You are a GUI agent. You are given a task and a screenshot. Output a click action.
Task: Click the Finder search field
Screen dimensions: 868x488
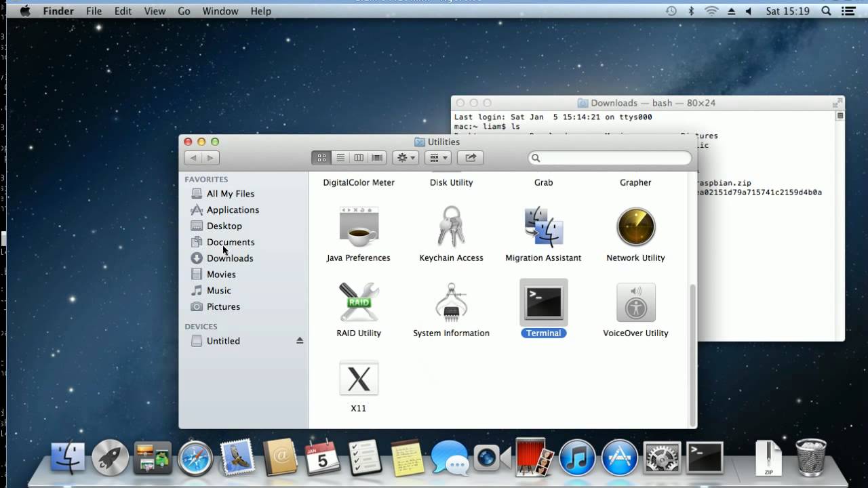tap(610, 158)
